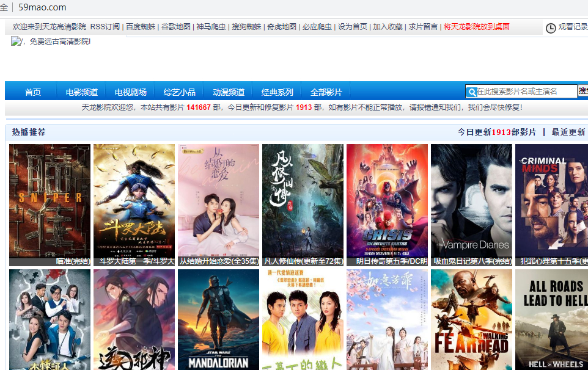Image resolution: width=588 pixels, height=370 pixels.
Task: Open the 电影频道 menu item
Action: 82,92
